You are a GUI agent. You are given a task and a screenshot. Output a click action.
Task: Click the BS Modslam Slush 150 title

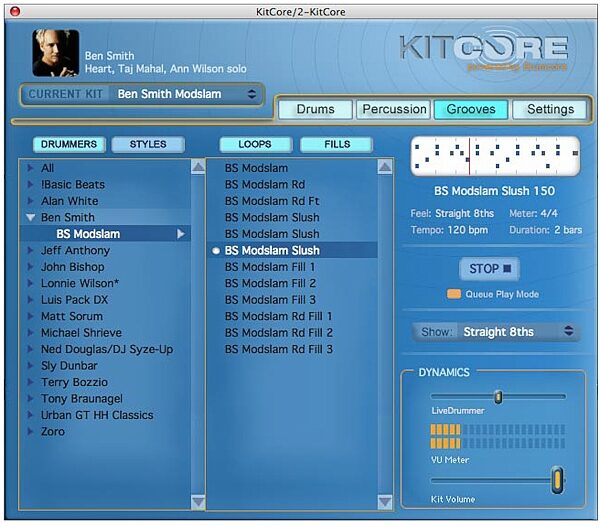[494, 191]
